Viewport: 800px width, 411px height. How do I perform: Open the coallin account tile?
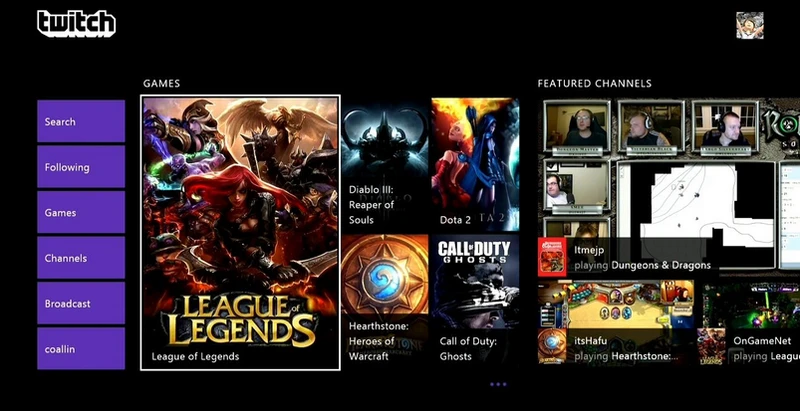pyautogui.click(x=81, y=348)
